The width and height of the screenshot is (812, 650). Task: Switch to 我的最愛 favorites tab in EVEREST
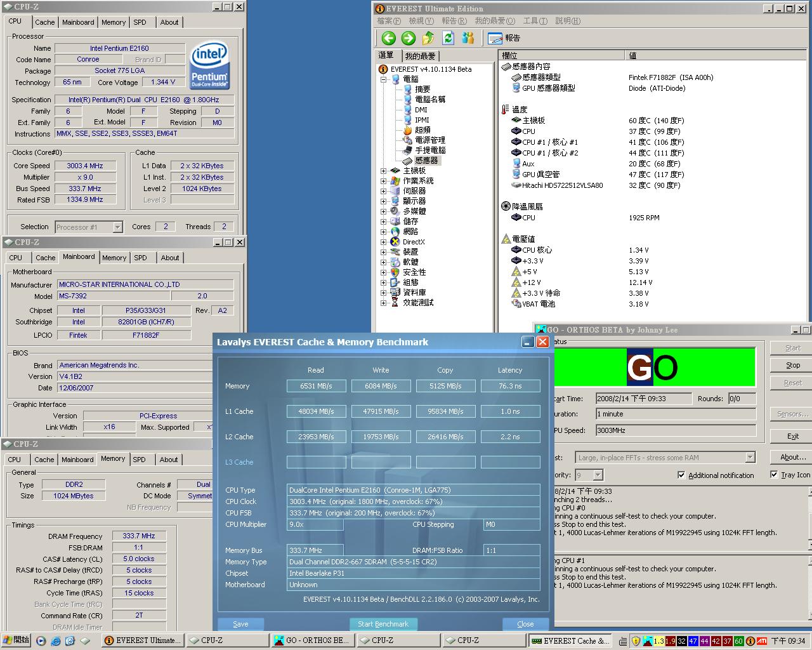[420, 56]
